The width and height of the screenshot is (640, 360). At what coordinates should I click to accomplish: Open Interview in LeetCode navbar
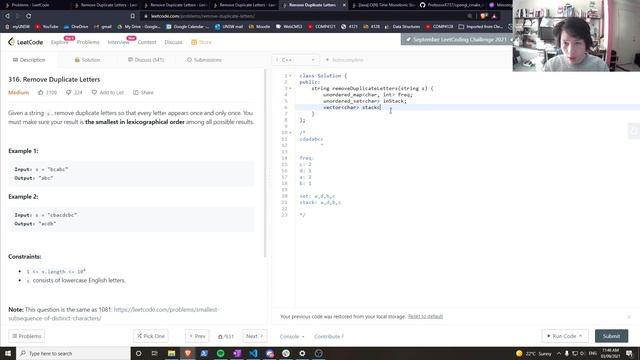pos(118,42)
